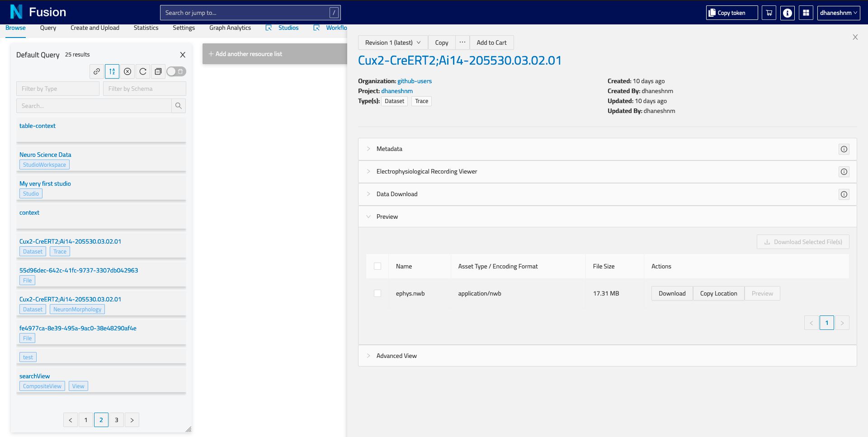
Task: Expand the Metadata section
Action: pyautogui.click(x=607, y=149)
